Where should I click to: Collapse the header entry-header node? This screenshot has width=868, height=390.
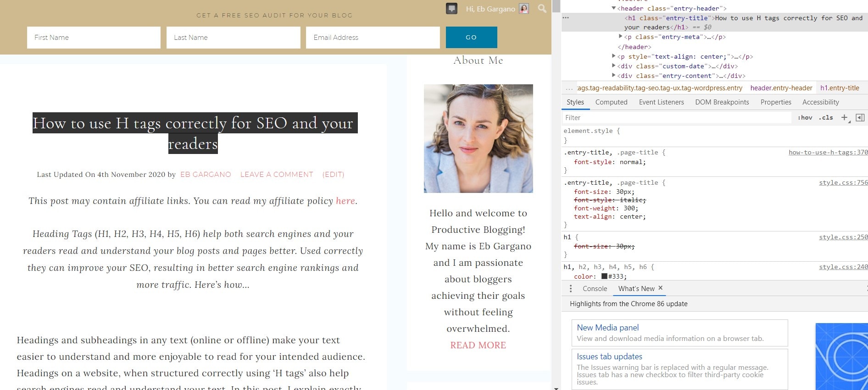coord(613,8)
